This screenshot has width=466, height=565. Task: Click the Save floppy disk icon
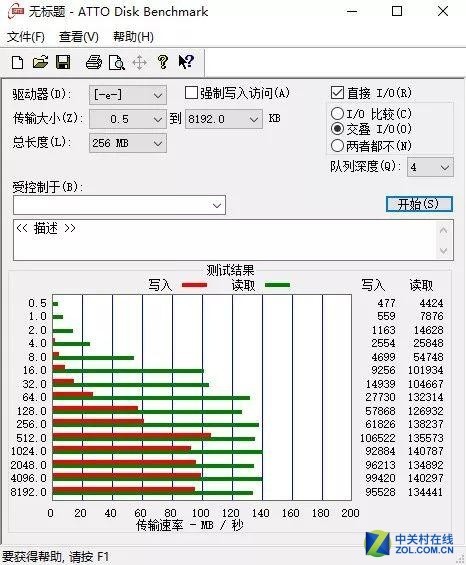pos(63,62)
